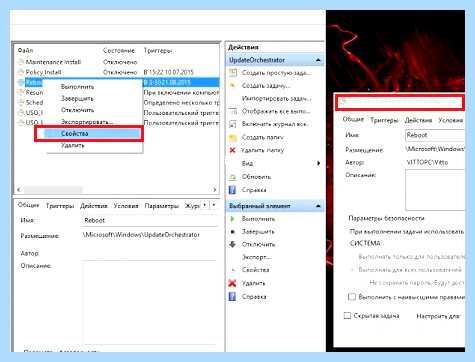The height and width of the screenshot is (362, 475).
Task: Click the Disable down-arrow icon (Отключить) in Actions pane
Action: click(233, 244)
